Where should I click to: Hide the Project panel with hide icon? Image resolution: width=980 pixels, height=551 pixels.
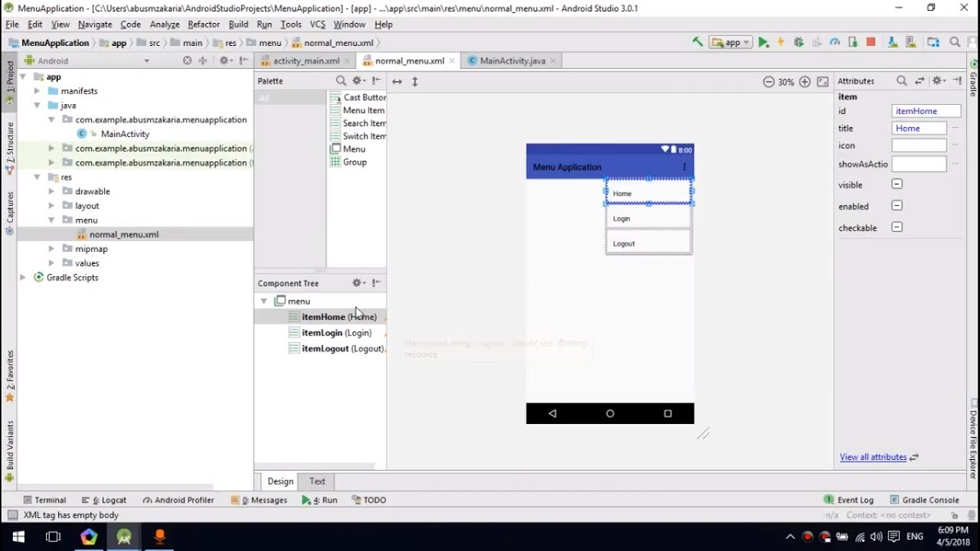pos(243,60)
